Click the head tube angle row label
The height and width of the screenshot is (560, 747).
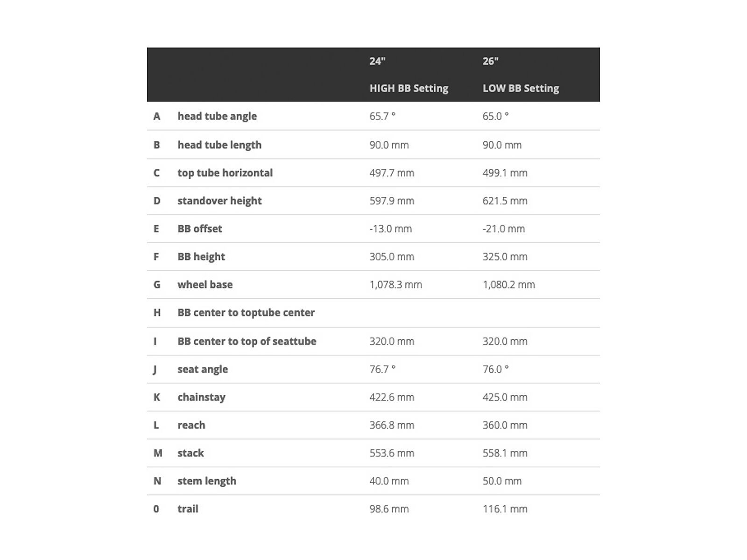[x=217, y=116]
